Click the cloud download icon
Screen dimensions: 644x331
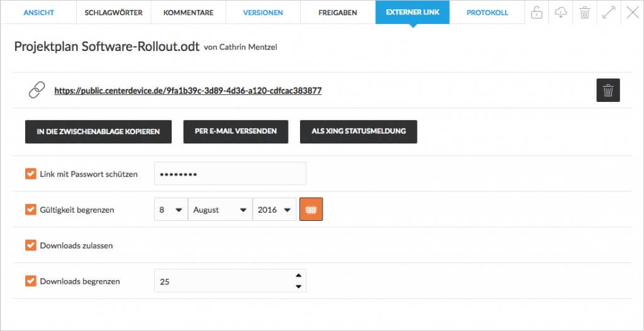tap(560, 13)
